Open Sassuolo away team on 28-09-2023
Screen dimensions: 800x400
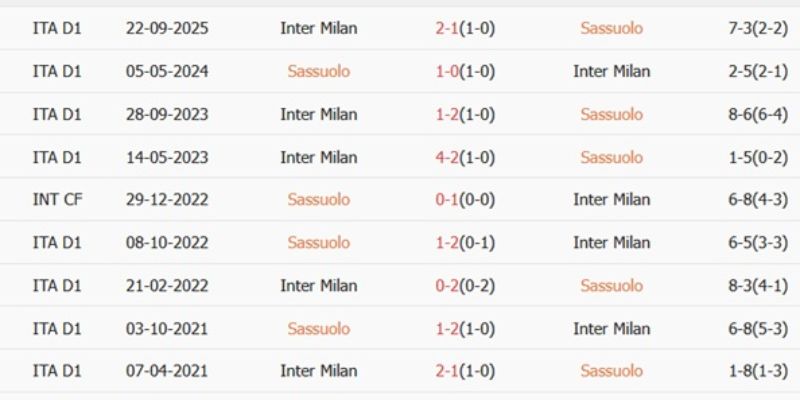click(x=611, y=114)
